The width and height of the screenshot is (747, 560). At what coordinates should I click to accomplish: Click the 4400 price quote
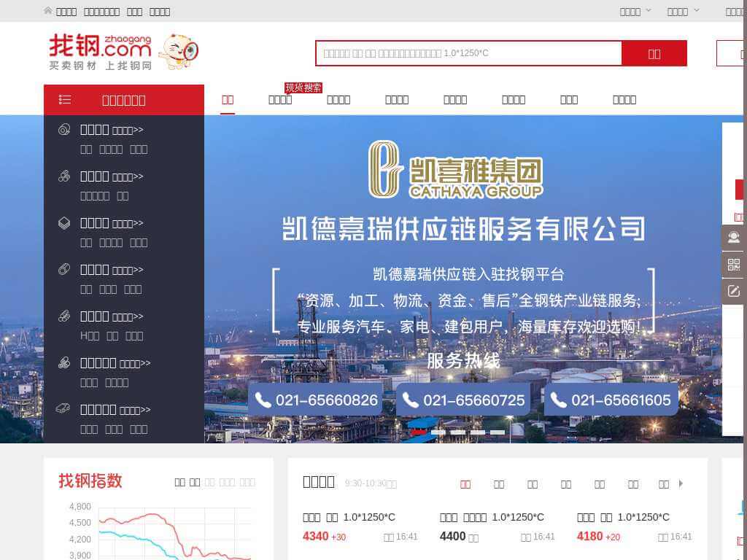[460, 537]
